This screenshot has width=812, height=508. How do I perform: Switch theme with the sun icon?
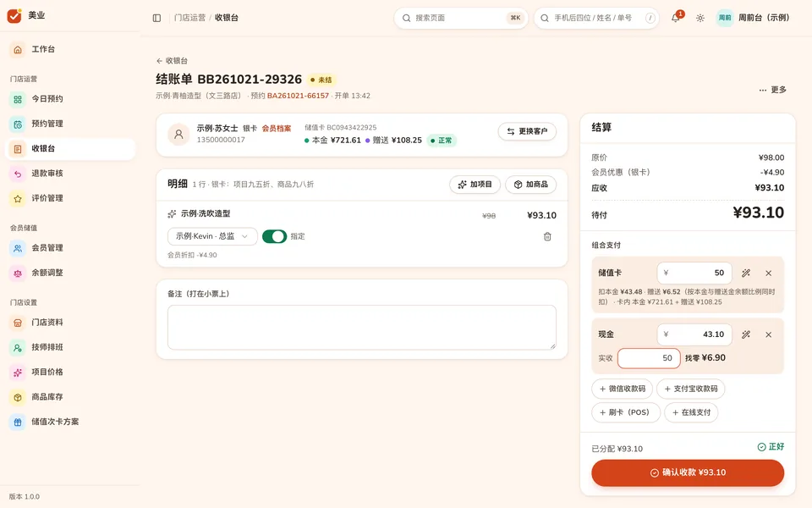point(700,18)
